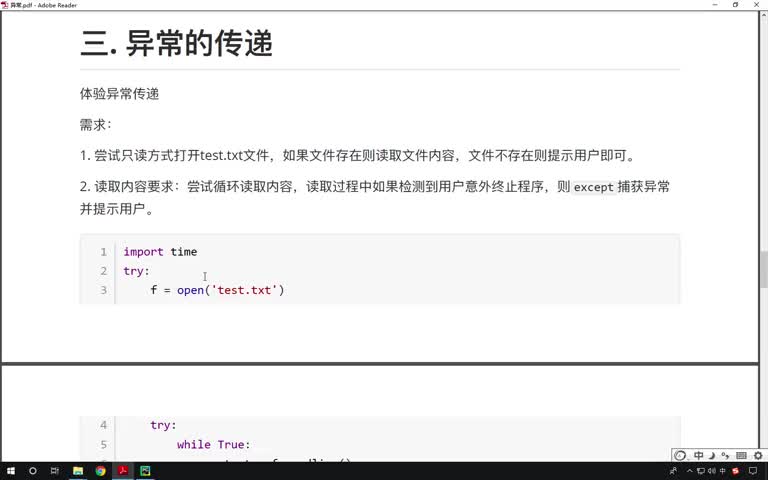Screen dimensions: 768x480
Task: Toggle punctuation mode on IME toolbar
Action: coord(725,456)
